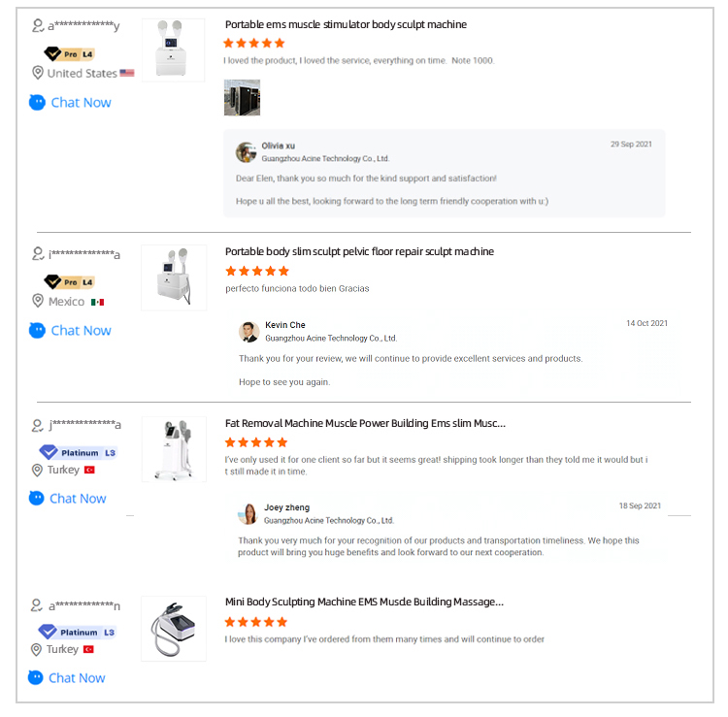Click Chat Now under United States reviewer
The height and width of the screenshot is (717, 728).
click(81, 103)
